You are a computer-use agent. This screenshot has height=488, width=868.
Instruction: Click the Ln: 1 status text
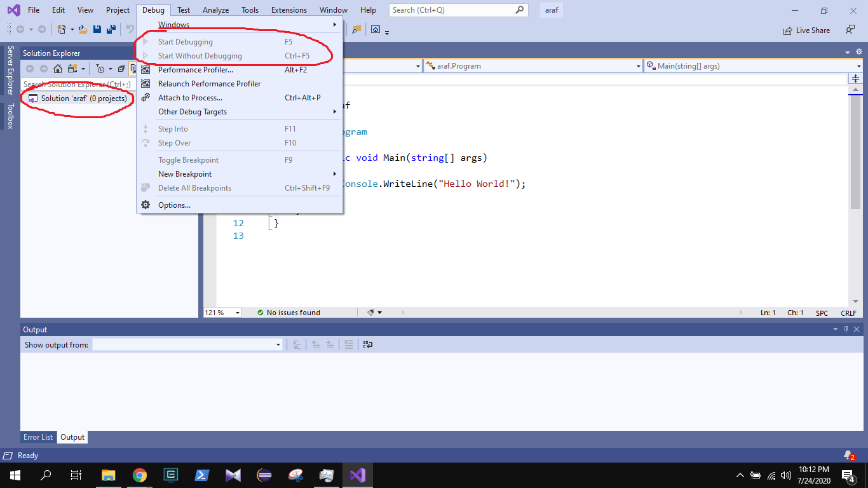[768, 313]
